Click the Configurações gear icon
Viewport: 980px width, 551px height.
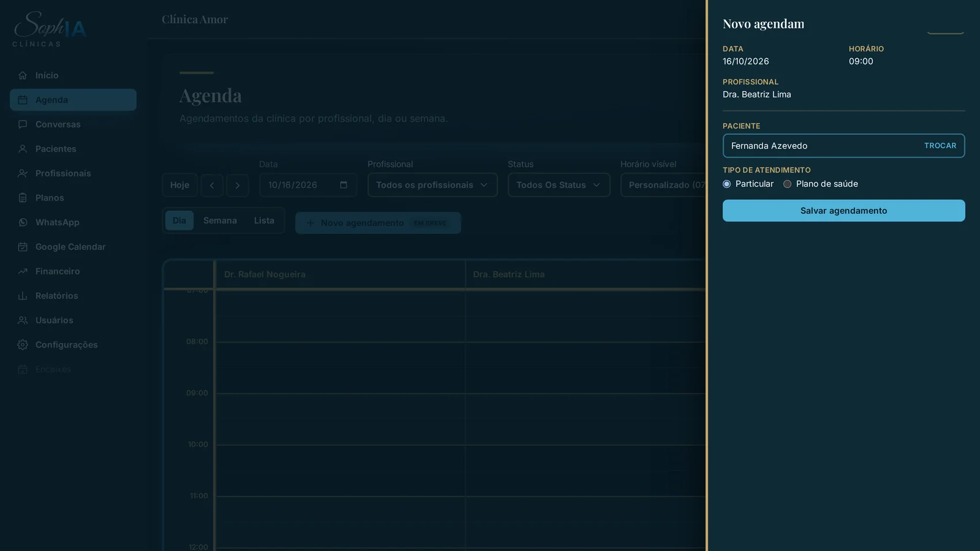tap(22, 345)
